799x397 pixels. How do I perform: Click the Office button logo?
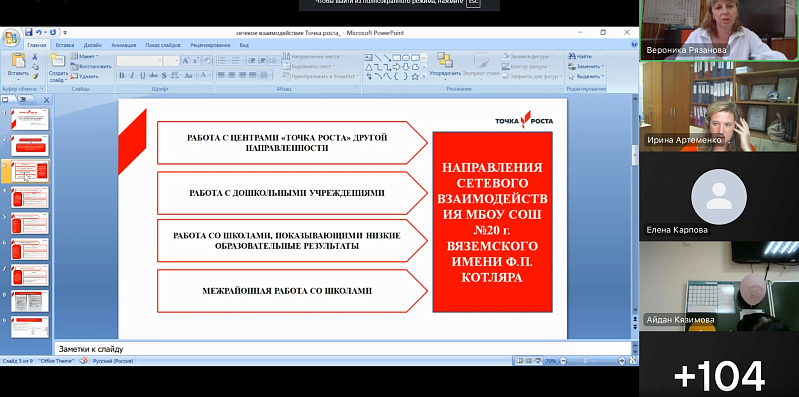[10, 38]
